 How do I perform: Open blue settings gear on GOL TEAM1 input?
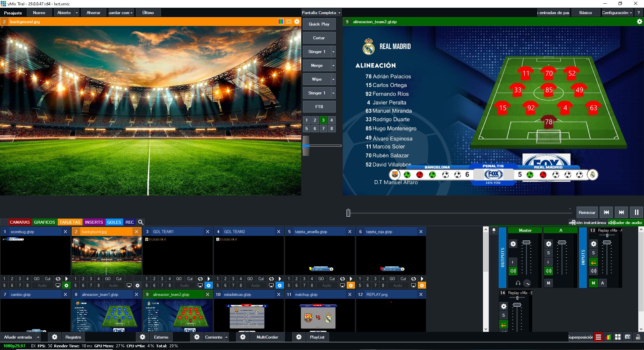point(209,286)
